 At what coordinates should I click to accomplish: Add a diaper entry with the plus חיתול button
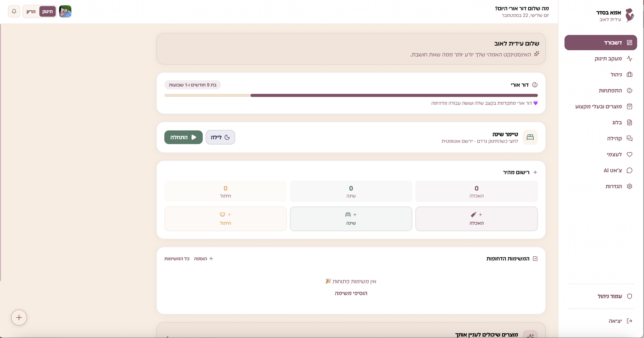pyautogui.click(x=225, y=219)
